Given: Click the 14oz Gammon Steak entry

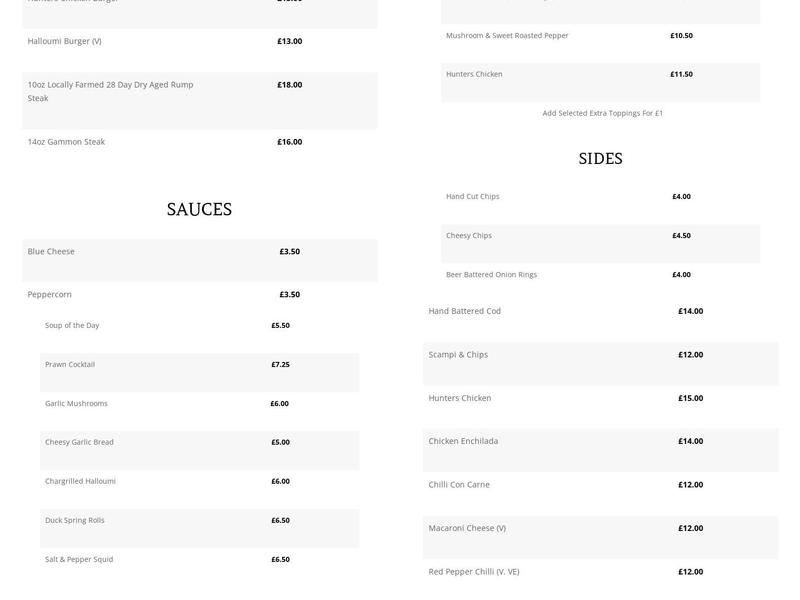Looking at the screenshot, I should [x=66, y=142].
